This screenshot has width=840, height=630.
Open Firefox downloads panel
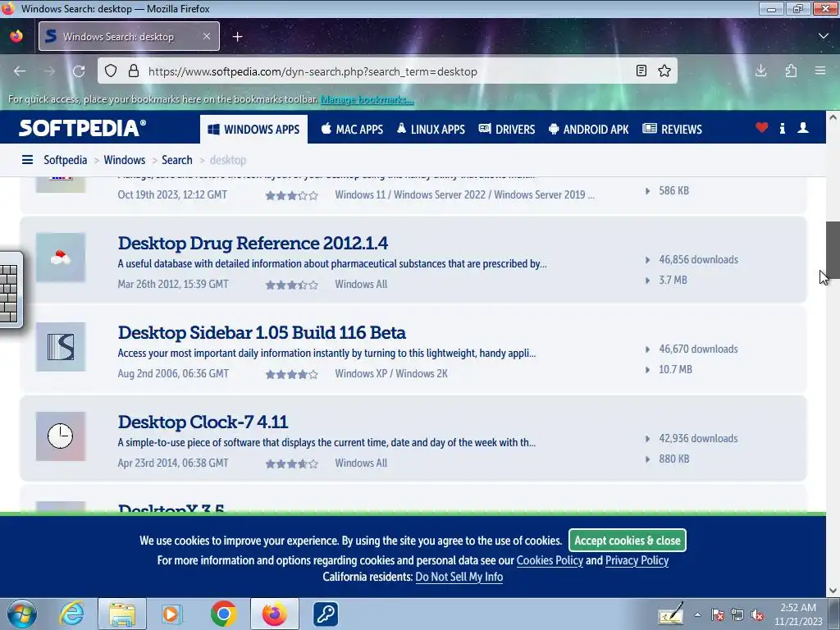point(760,71)
